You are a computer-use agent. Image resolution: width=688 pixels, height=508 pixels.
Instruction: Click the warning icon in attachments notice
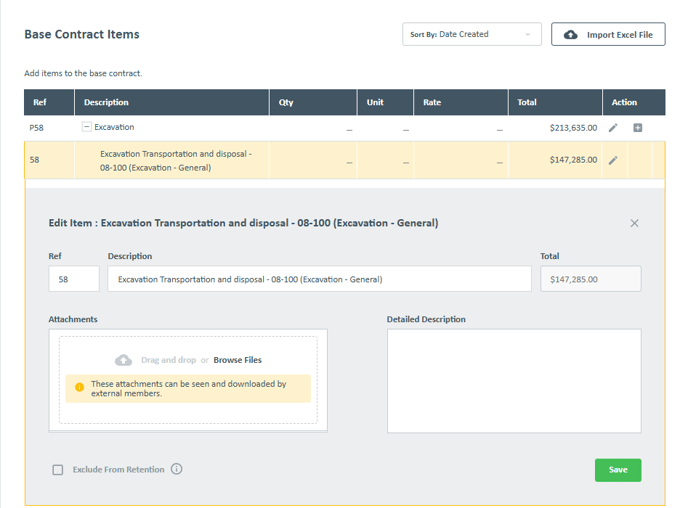point(80,388)
